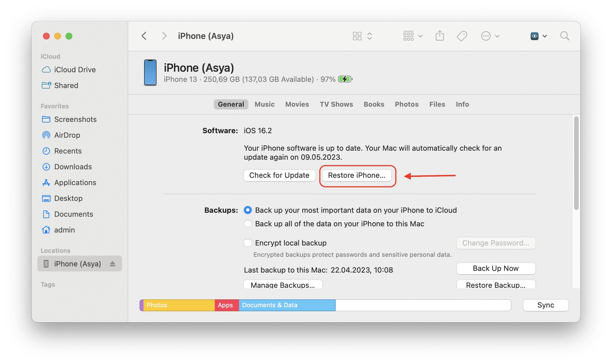Select back up to this Mac option

coord(248,224)
